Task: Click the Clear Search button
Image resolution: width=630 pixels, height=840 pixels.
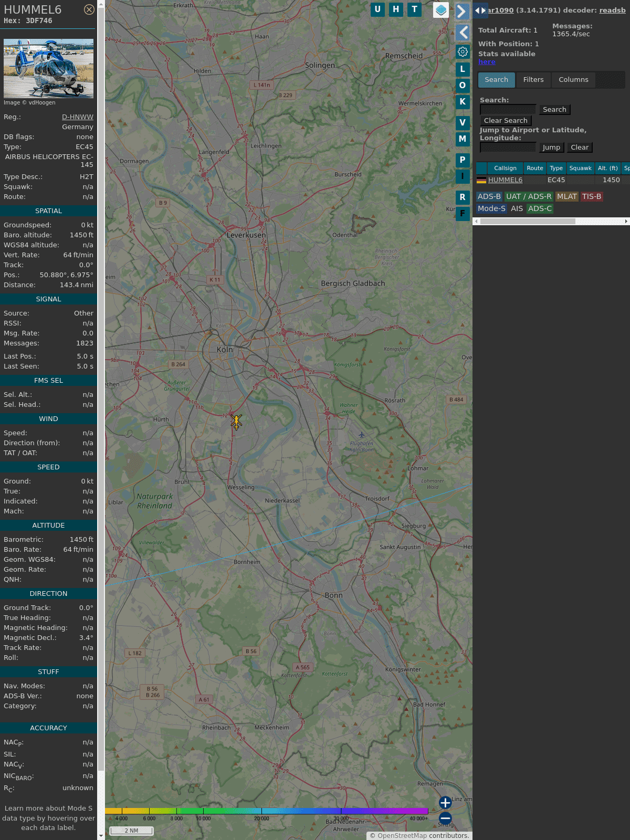Action: 506,121
